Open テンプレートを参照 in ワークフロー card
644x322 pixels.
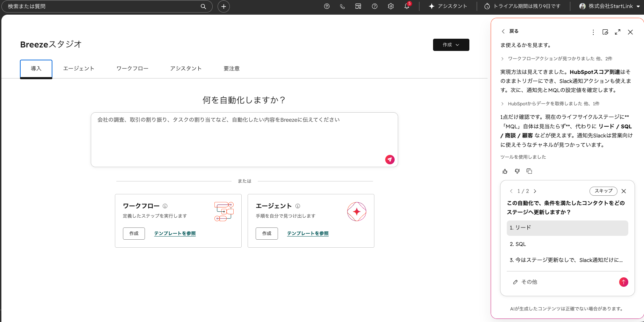click(x=175, y=233)
